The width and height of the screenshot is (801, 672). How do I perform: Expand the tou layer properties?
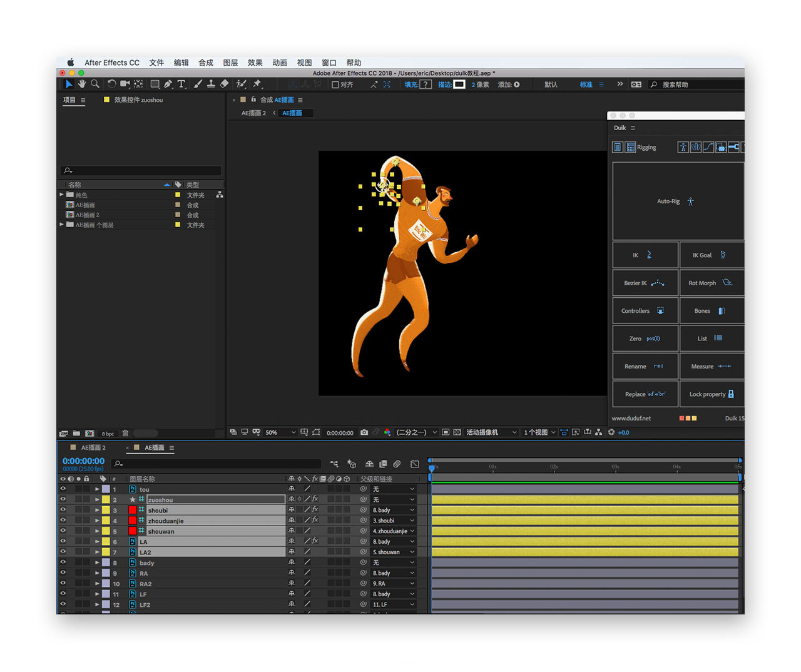[97, 489]
